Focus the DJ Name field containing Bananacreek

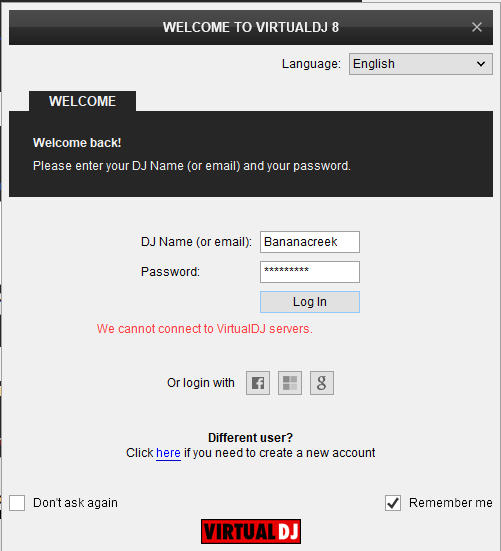click(310, 242)
